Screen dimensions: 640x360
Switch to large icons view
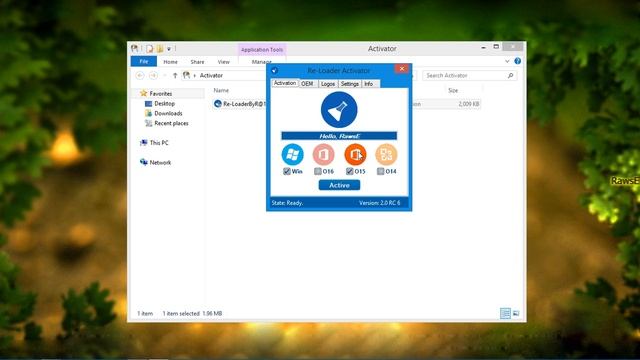(x=516, y=313)
